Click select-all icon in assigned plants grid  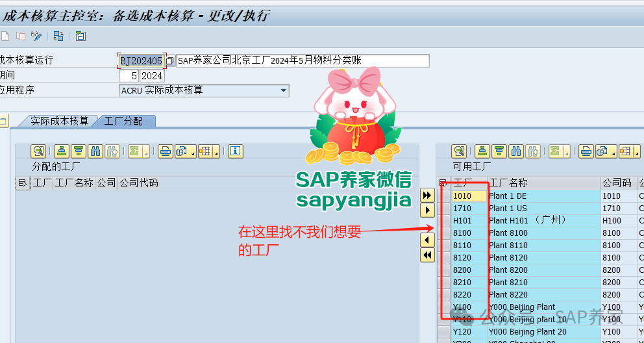23,183
